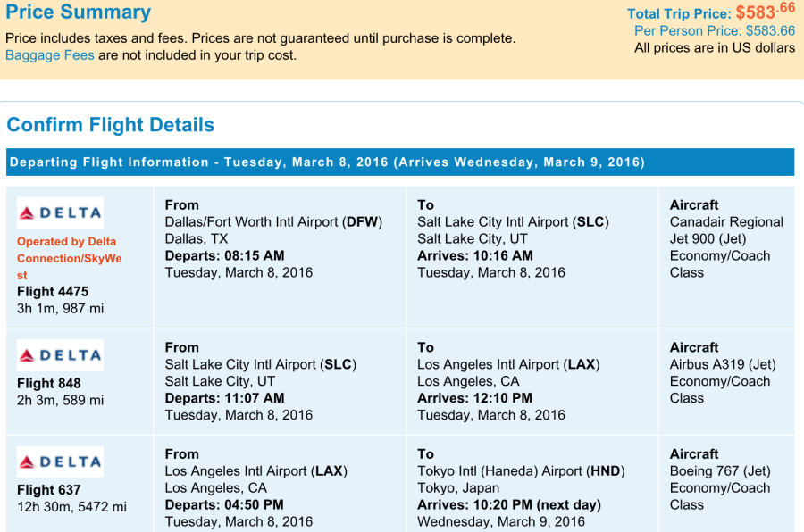804x532 pixels.
Task: Click the Per Person Price text
Action: [x=715, y=30]
